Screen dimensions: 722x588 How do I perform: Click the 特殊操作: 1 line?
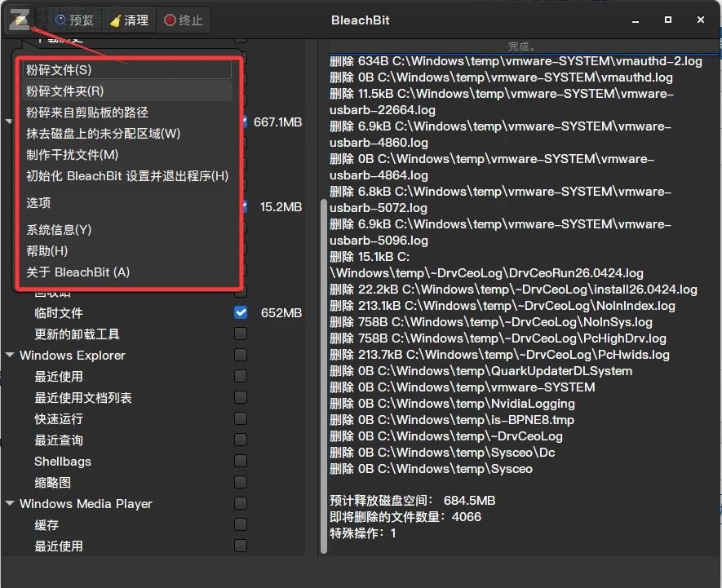click(363, 533)
